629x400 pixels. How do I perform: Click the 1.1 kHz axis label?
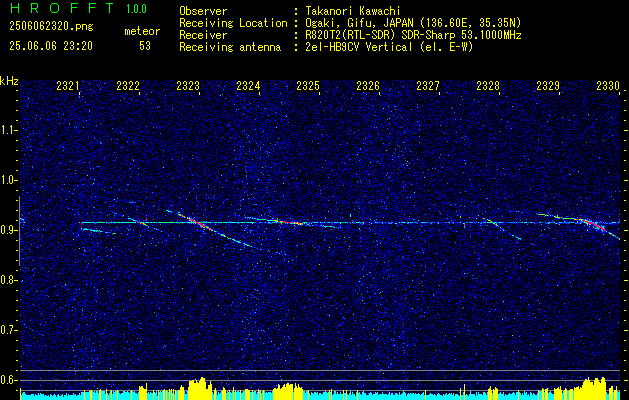8,130
